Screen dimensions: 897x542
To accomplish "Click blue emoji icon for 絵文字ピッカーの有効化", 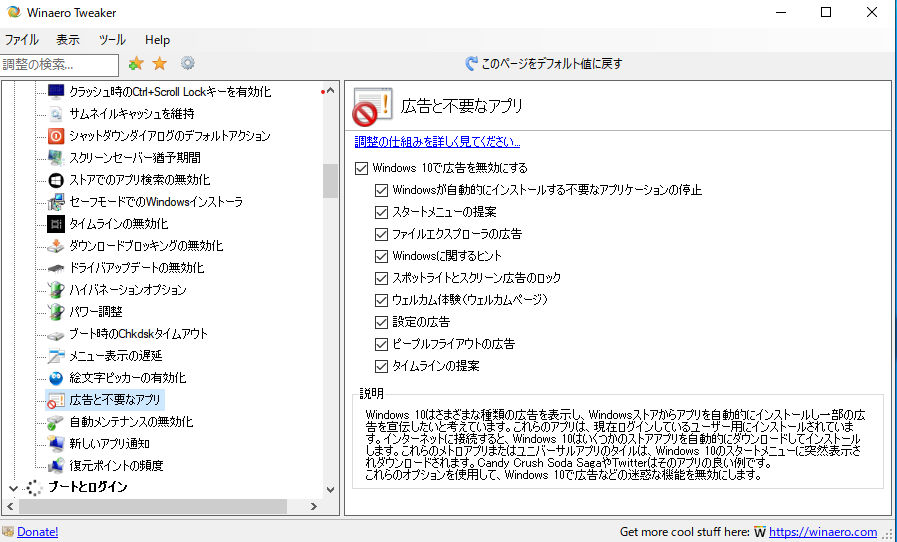I will tap(55, 378).
